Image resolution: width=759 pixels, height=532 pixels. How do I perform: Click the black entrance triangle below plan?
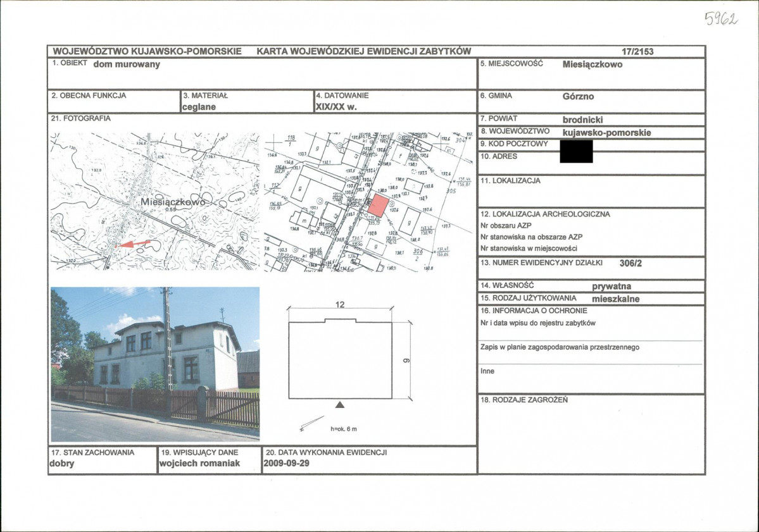click(x=340, y=405)
